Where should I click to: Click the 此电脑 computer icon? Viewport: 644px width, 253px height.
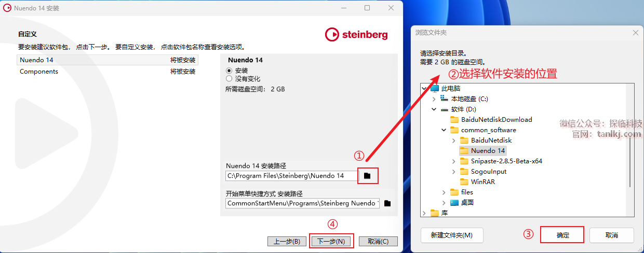click(x=435, y=89)
